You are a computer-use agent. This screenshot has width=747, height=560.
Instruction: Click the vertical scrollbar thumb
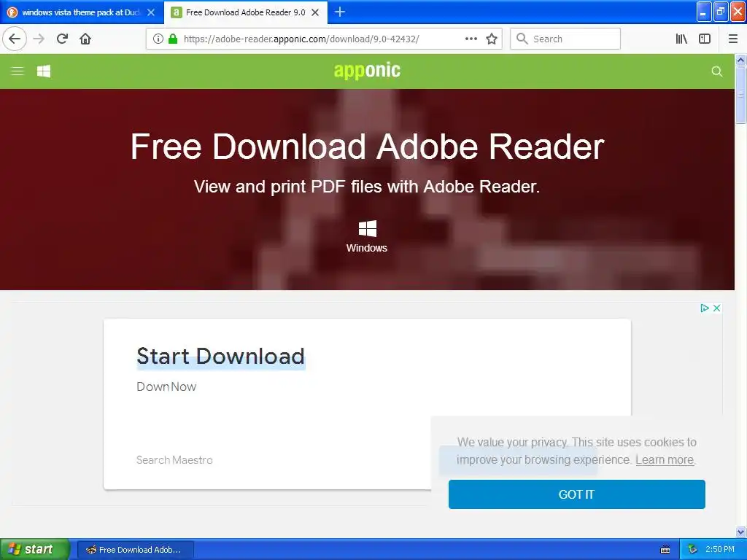740,95
